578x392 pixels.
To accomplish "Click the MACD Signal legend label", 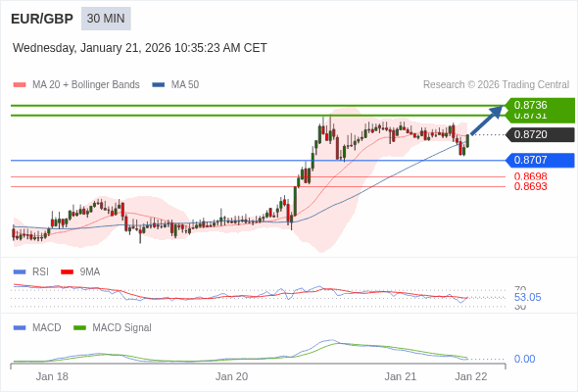I will coord(122,328).
